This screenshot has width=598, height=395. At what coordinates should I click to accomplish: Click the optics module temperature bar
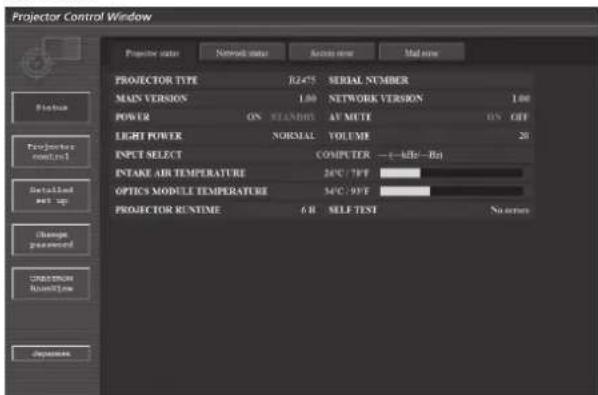(452, 191)
